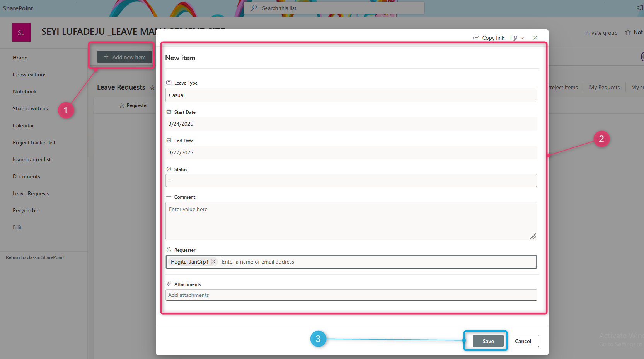The height and width of the screenshot is (359, 644).
Task: Open Project tracker list
Action: point(34,142)
